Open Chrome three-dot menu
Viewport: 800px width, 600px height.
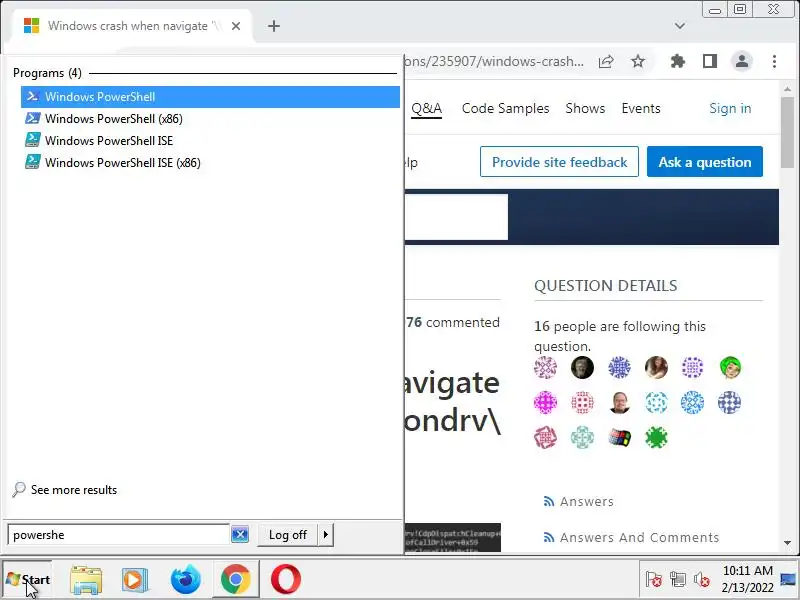tap(774, 62)
